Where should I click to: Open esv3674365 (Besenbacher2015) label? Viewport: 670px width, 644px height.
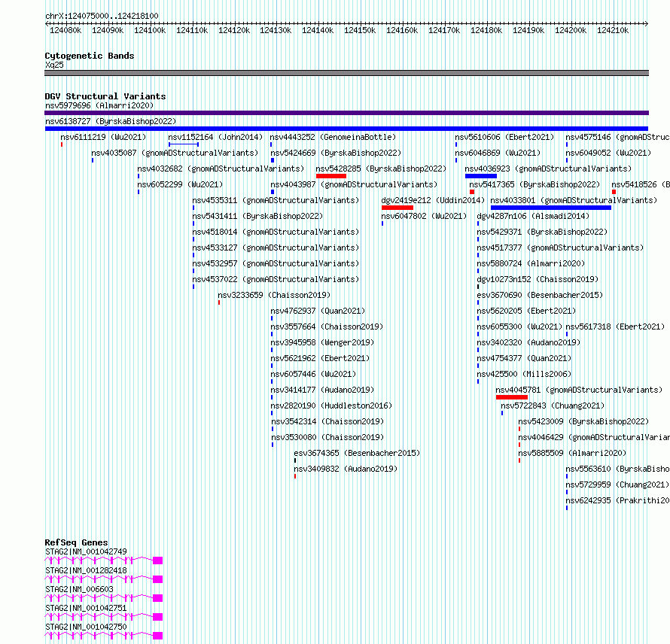pyautogui.click(x=357, y=453)
